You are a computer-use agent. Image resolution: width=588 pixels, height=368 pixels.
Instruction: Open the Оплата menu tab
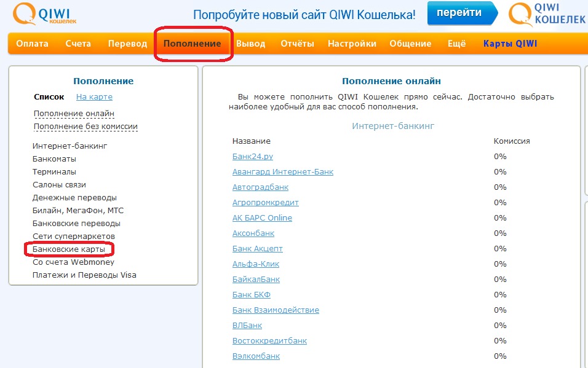click(32, 44)
